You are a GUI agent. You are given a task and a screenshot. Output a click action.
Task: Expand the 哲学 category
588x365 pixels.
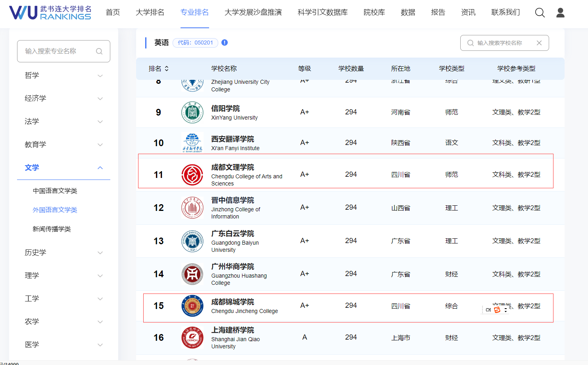pos(100,75)
